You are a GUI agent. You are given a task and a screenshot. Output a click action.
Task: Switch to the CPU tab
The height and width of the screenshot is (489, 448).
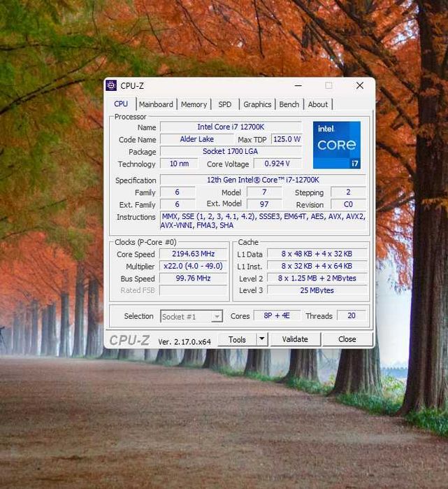point(121,104)
